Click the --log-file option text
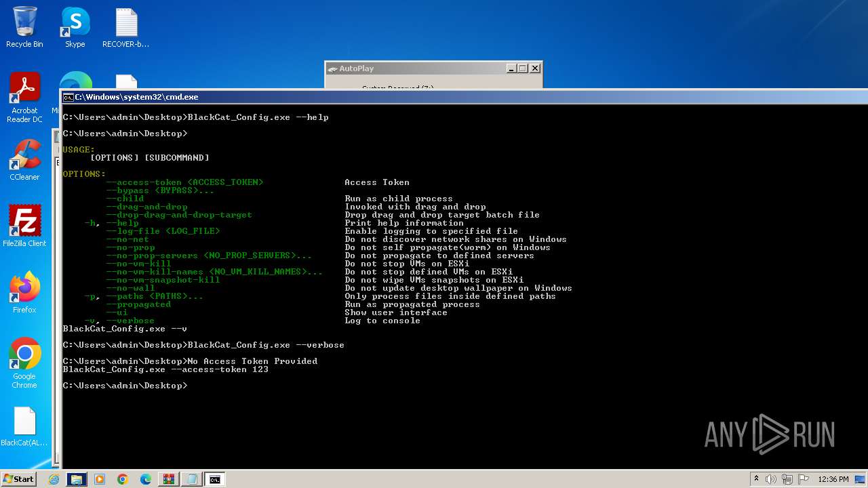The width and height of the screenshot is (868, 488). [x=163, y=231]
